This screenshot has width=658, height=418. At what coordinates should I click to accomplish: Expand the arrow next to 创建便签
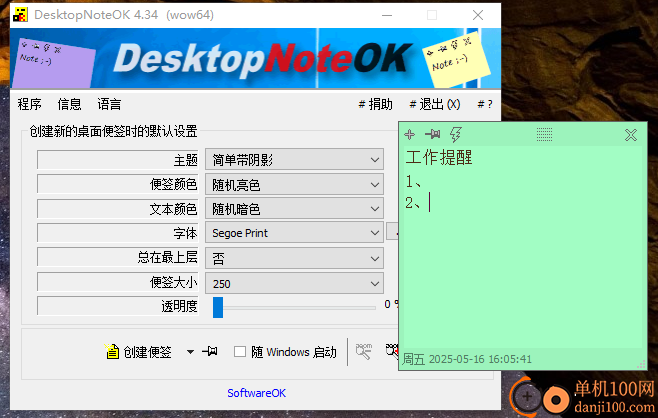tap(190, 352)
